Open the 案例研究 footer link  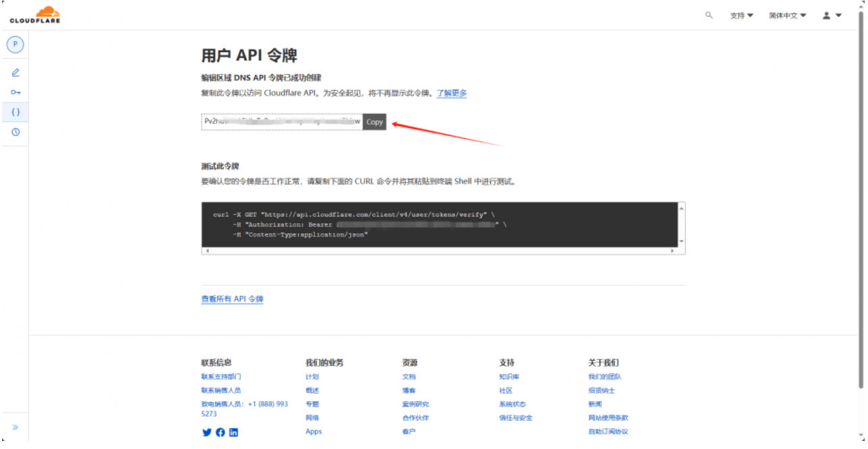415,405
